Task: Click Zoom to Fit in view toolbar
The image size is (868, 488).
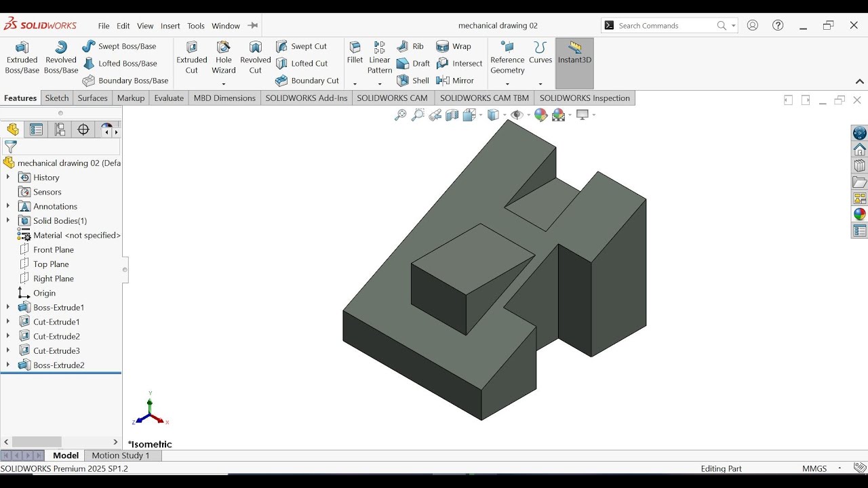Action: click(x=400, y=115)
